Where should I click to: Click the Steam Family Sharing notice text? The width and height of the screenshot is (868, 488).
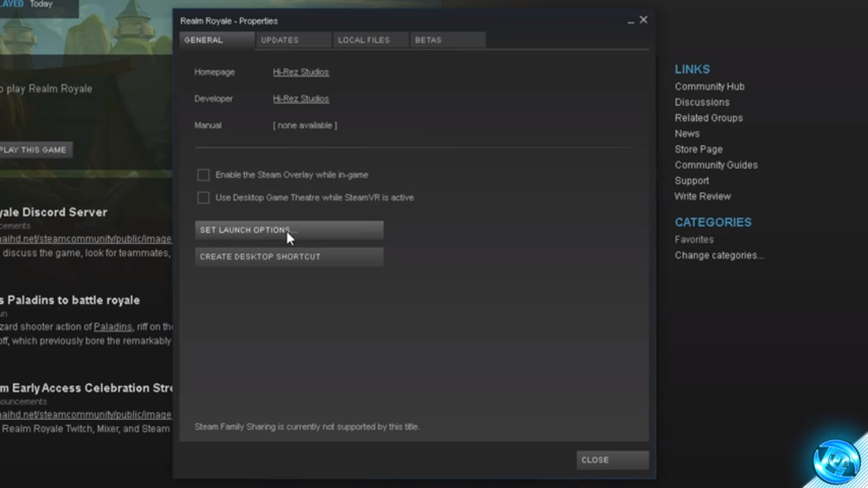click(307, 427)
